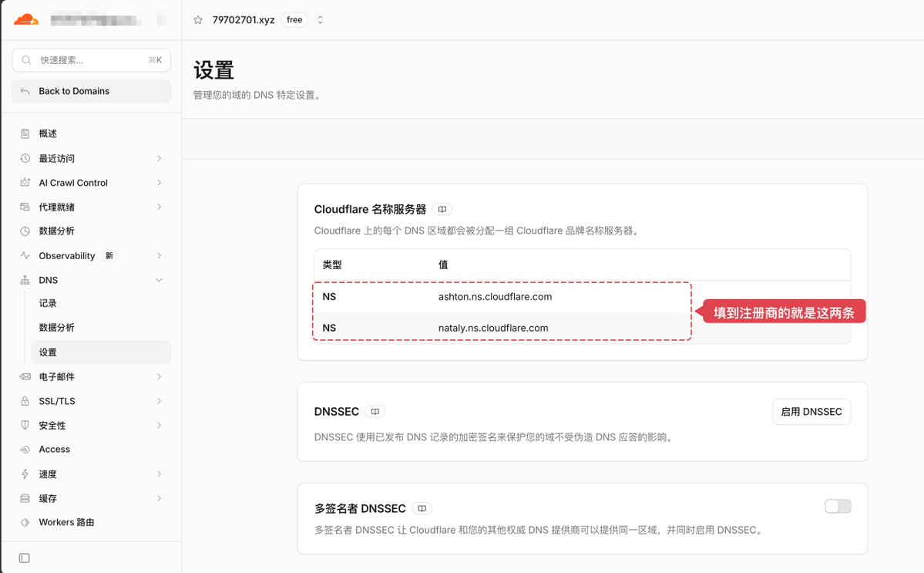Open DNS 数据分析 submenu item
Viewport: 924px width, 573px height.
pos(101,328)
